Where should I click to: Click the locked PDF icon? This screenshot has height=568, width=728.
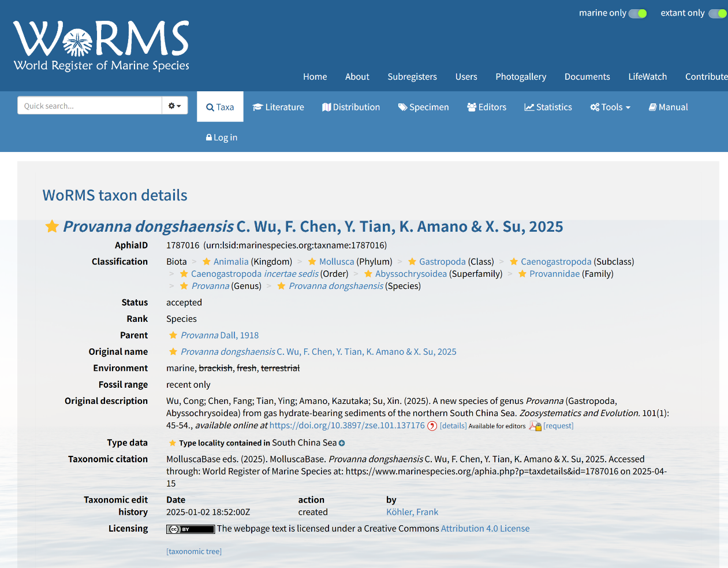535,426
